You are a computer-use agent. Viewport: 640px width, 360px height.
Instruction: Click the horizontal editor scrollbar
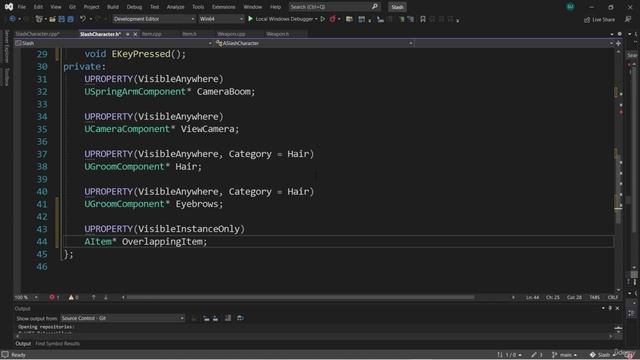(301, 297)
